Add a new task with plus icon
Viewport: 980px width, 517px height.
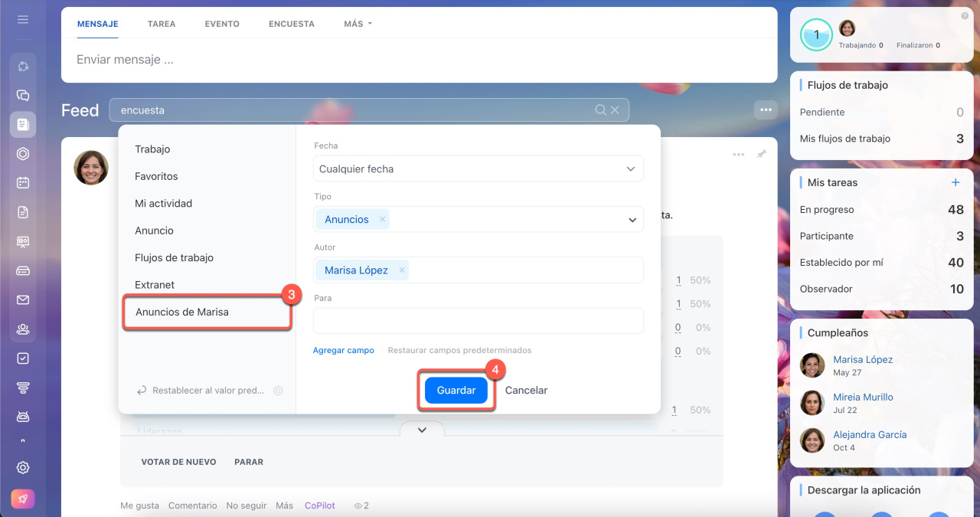(x=955, y=182)
